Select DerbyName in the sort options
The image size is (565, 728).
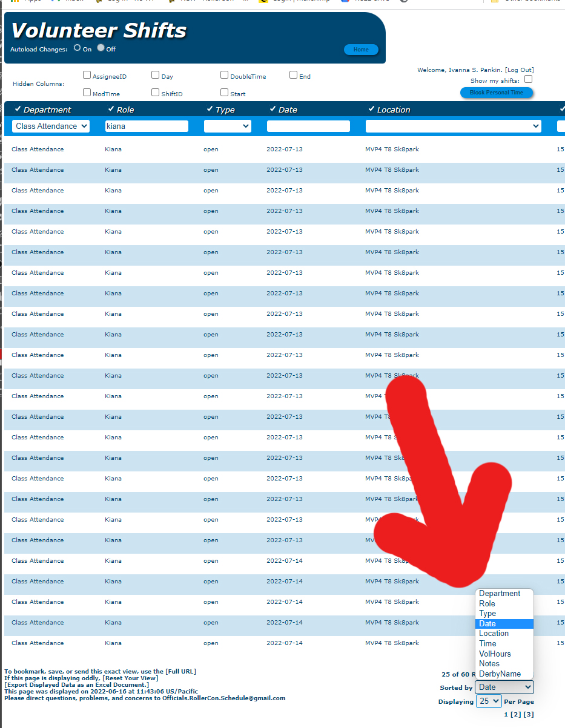(x=500, y=674)
